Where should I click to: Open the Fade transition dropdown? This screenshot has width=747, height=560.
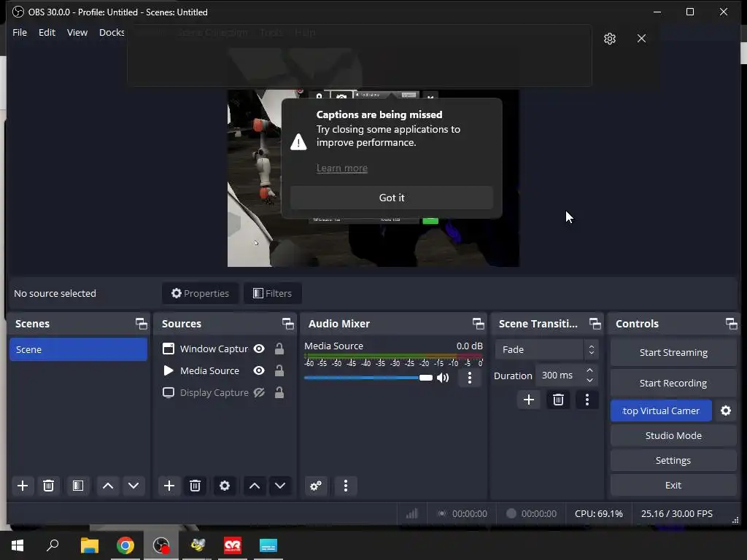click(x=546, y=349)
